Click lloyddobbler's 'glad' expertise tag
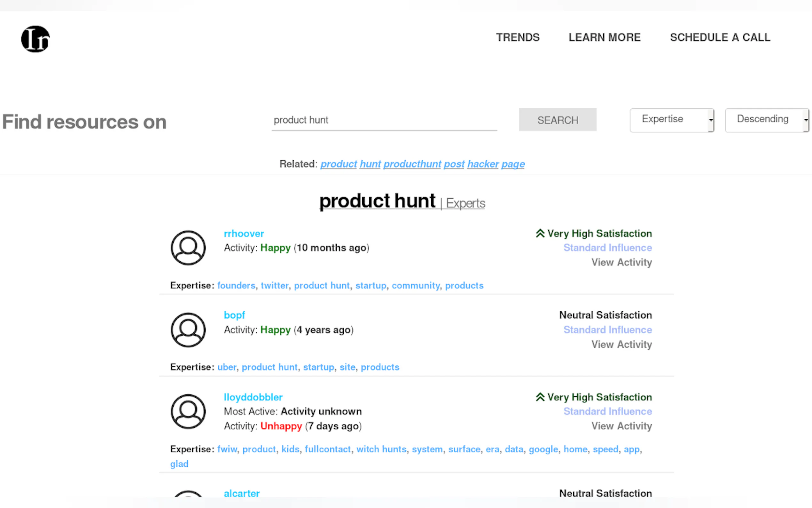Image resolution: width=812 pixels, height=508 pixels. pyautogui.click(x=179, y=464)
